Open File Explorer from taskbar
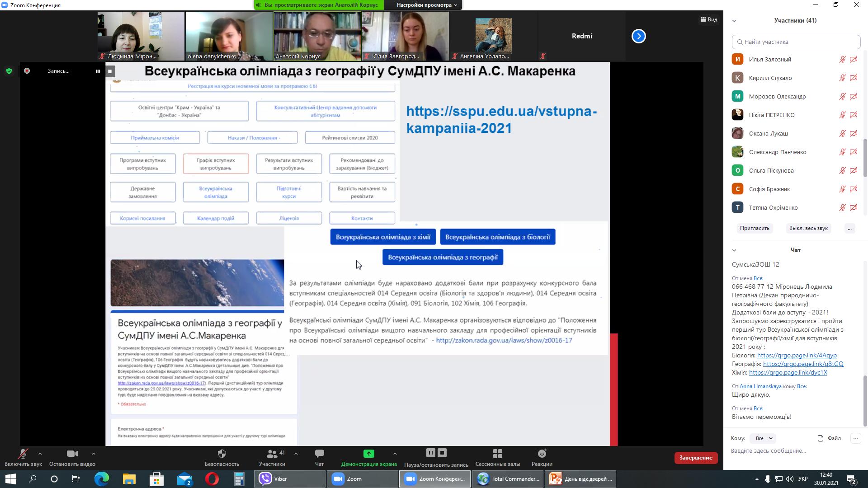The width and height of the screenshot is (868, 488). [x=129, y=479]
